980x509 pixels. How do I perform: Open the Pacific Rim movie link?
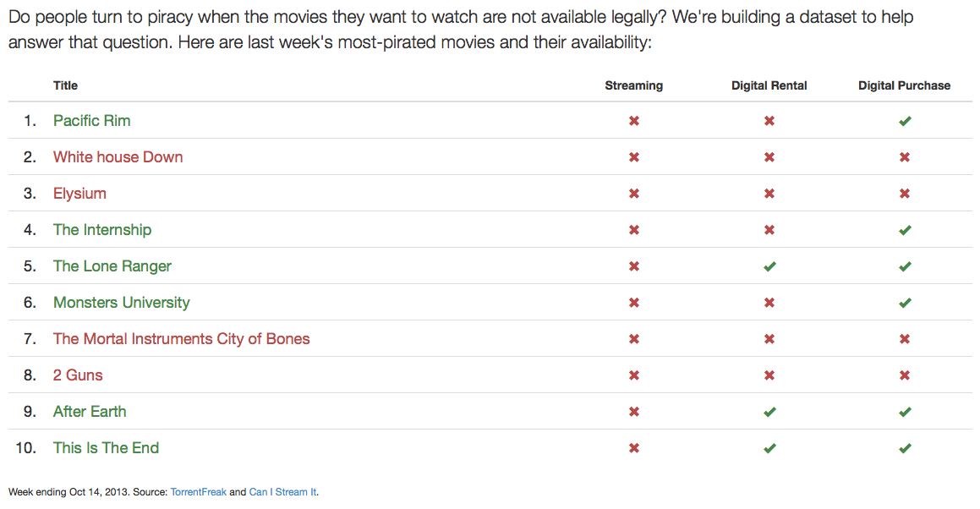[92, 121]
